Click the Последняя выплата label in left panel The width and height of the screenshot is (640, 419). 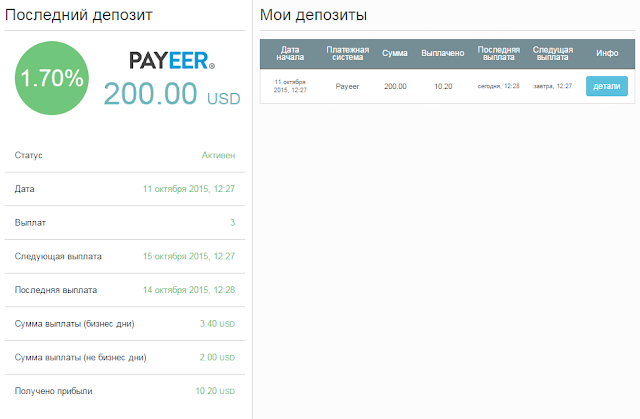coord(56,290)
